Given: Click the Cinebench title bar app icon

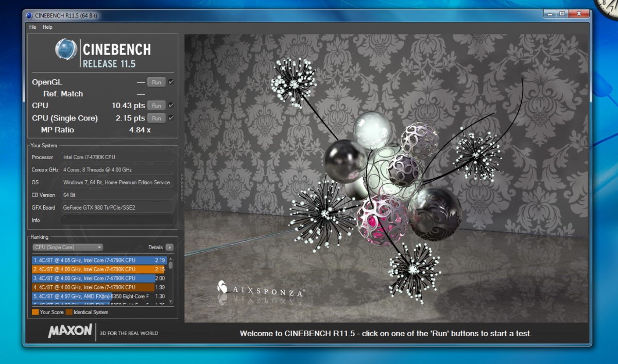Looking at the screenshot, I should [x=29, y=15].
